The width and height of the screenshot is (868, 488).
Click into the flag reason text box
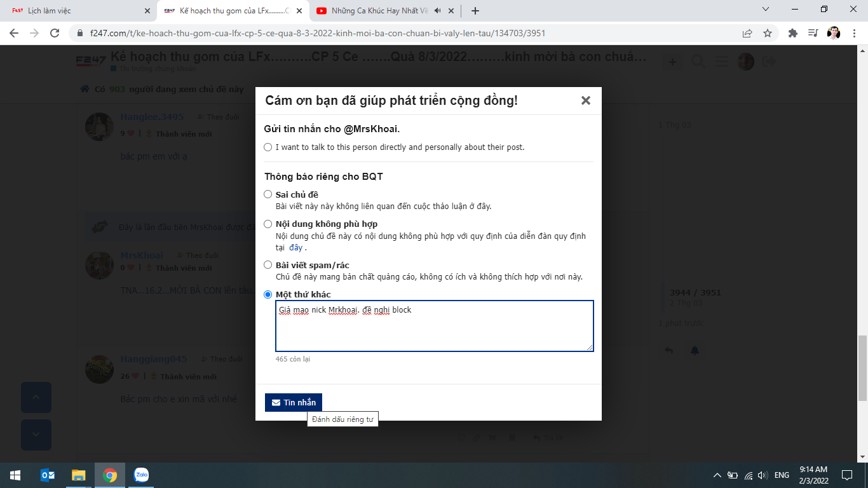435,326
